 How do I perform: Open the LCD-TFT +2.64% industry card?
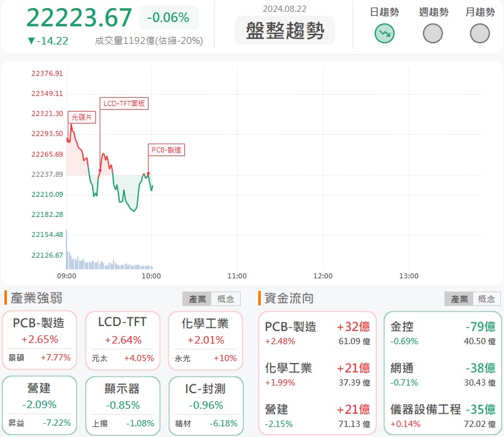pyautogui.click(x=122, y=340)
